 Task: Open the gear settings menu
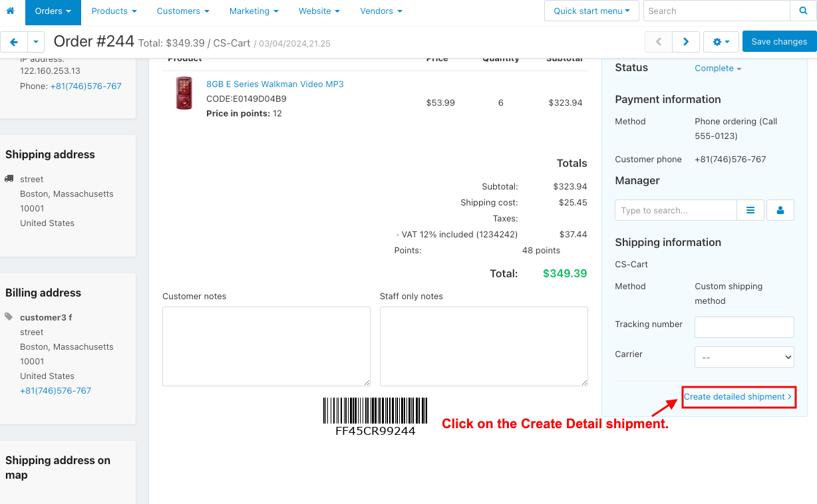(x=721, y=41)
